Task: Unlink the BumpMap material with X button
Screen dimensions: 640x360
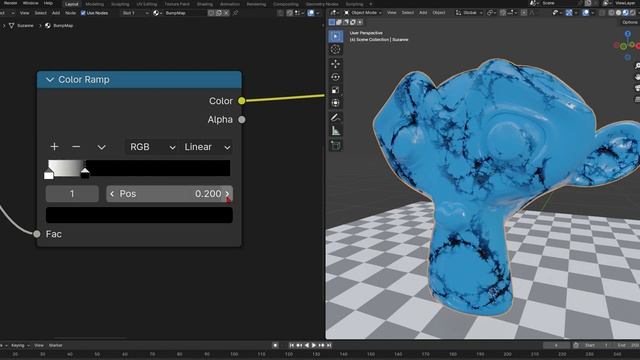Action: (x=226, y=13)
